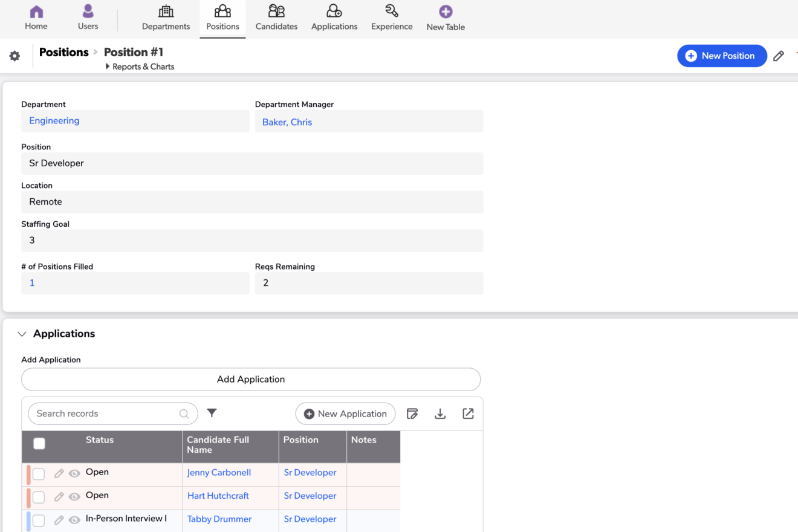Open the Candidates table tab
798x532 pixels.
click(276, 18)
